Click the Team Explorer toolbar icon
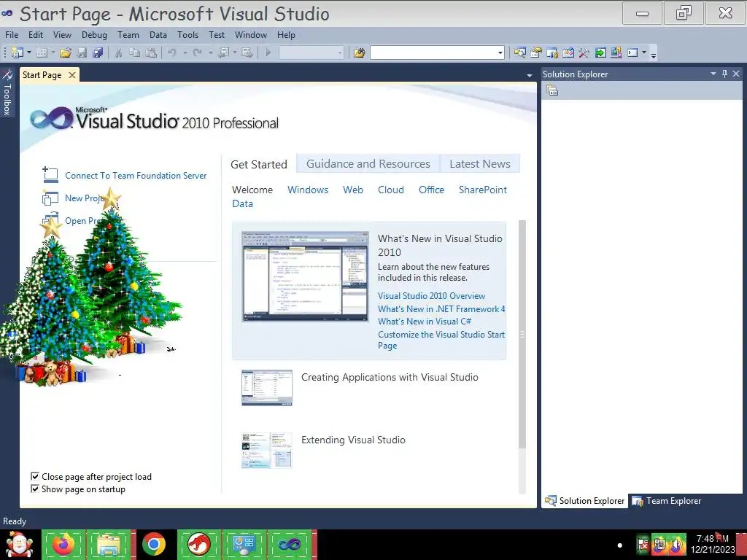Viewport: 747px width, 560px height. click(x=552, y=52)
